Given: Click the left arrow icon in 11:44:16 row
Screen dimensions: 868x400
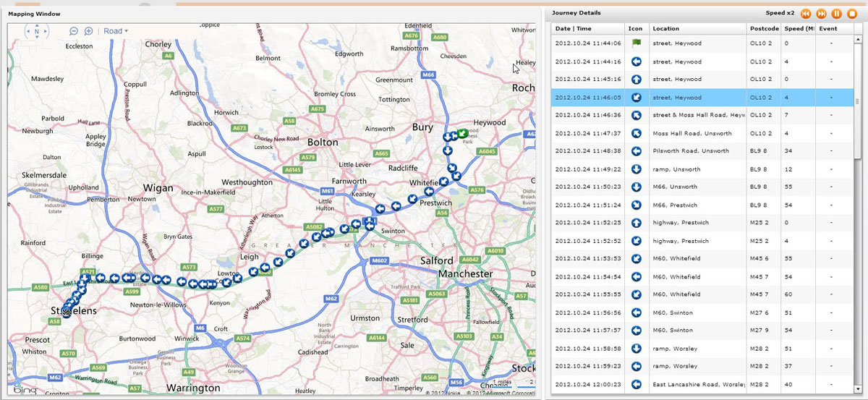Looking at the screenshot, I should click(x=636, y=61).
